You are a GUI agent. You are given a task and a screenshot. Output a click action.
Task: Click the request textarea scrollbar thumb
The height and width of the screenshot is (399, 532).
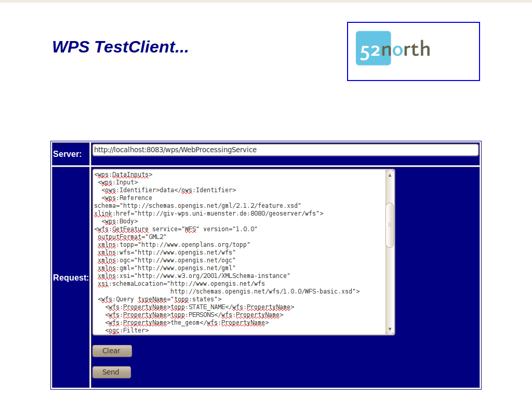point(390,224)
